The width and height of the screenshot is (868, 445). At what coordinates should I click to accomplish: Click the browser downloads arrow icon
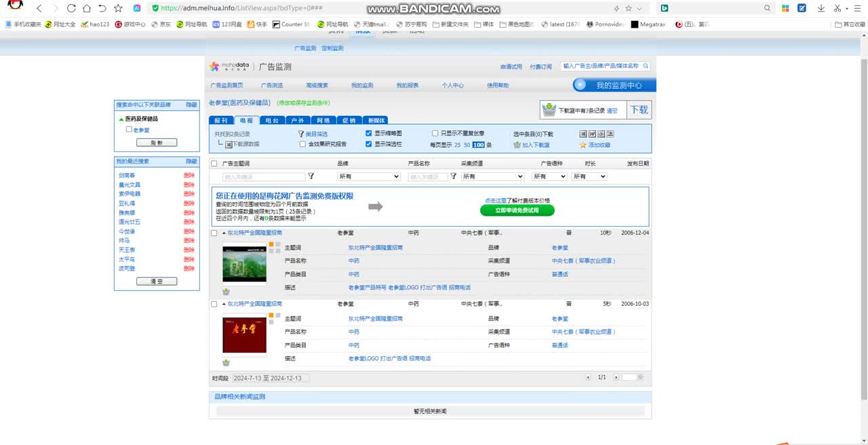(821, 8)
